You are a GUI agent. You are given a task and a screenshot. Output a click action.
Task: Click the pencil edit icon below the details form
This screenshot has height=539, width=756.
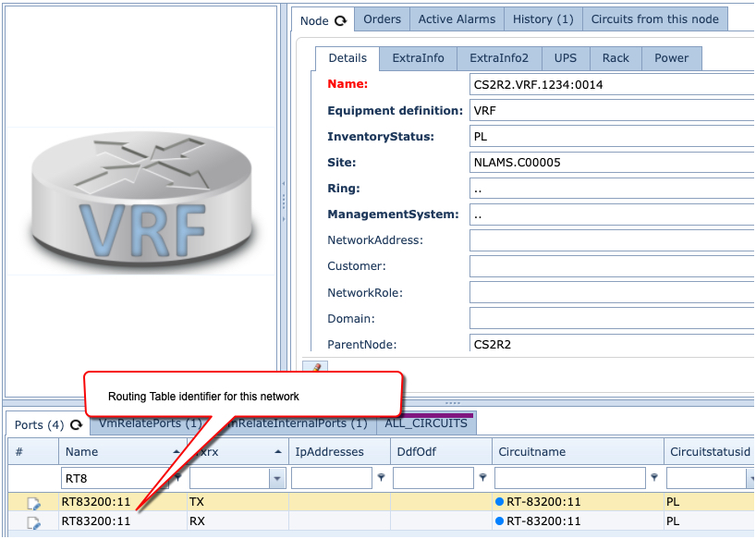[x=316, y=367]
